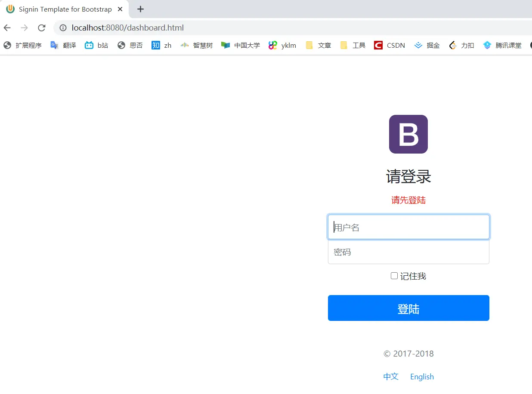Screen dimensions: 532x394
Task: Open the 中国大学 bookmark
Action: [x=241, y=45]
